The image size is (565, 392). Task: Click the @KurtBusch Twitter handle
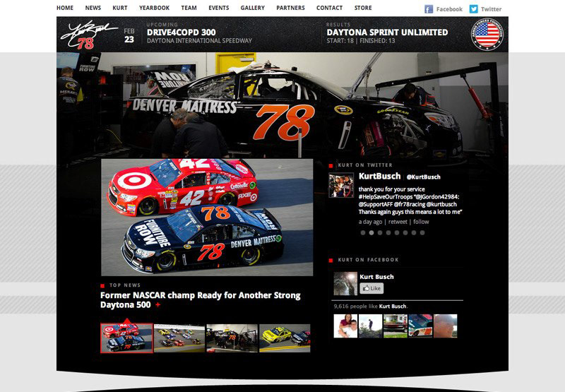tap(423, 177)
